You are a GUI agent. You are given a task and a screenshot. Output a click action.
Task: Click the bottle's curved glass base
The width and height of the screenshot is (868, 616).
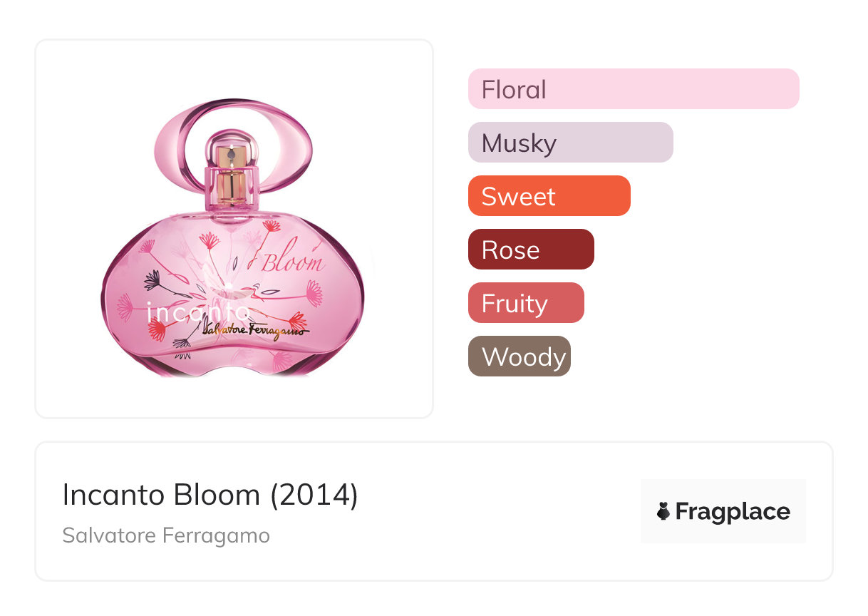[234, 362]
